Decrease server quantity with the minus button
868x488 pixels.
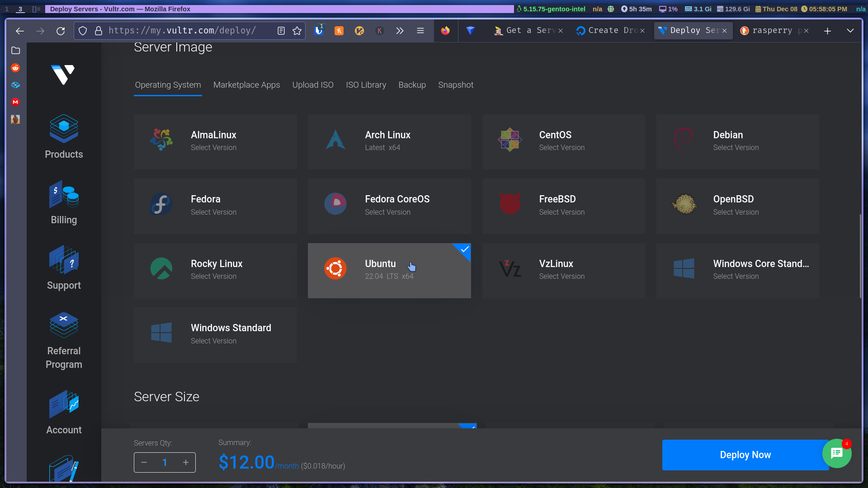click(144, 462)
